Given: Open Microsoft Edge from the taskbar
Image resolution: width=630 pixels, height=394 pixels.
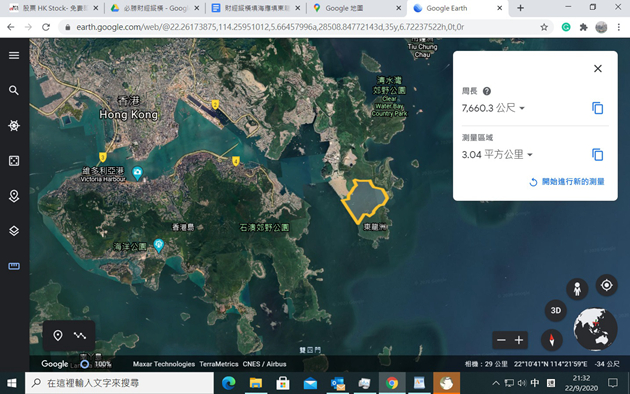Looking at the screenshot, I should pyautogui.click(x=229, y=383).
